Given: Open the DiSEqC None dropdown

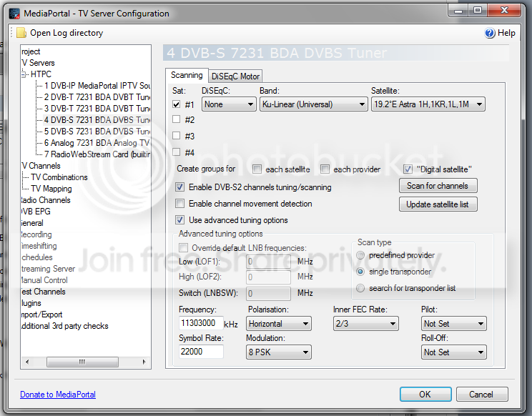Looking at the screenshot, I should tap(229, 104).
